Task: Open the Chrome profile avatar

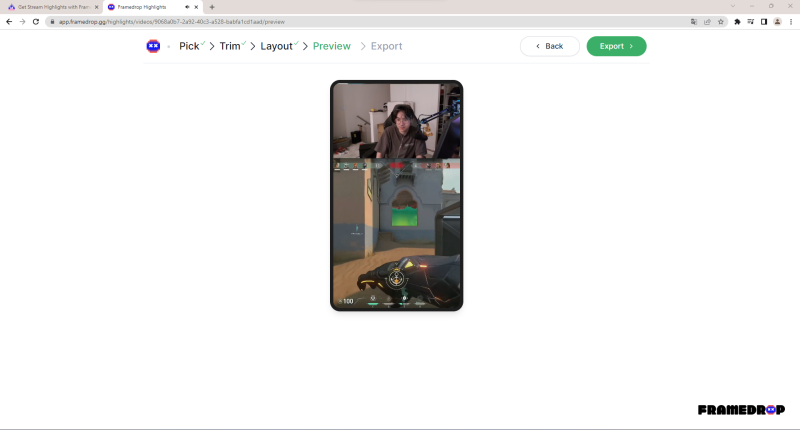Action: (777, 22)
